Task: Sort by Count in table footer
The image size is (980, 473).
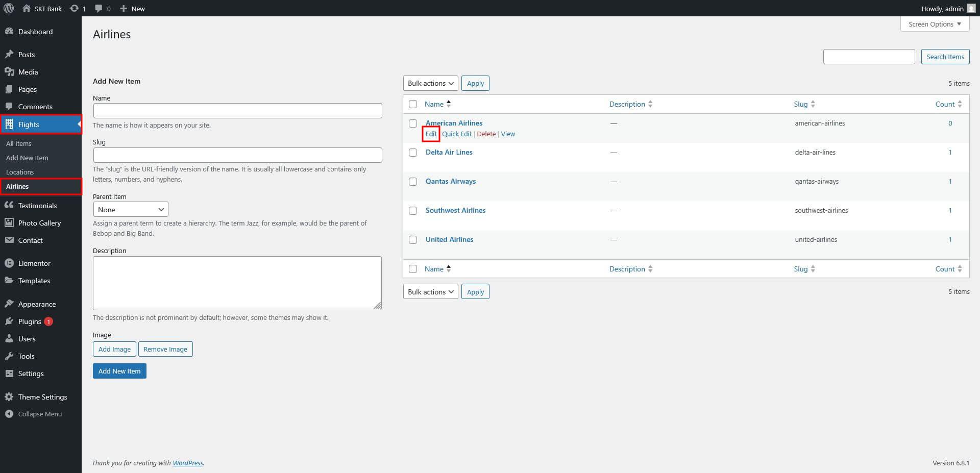Action: (x=949, y=269)
